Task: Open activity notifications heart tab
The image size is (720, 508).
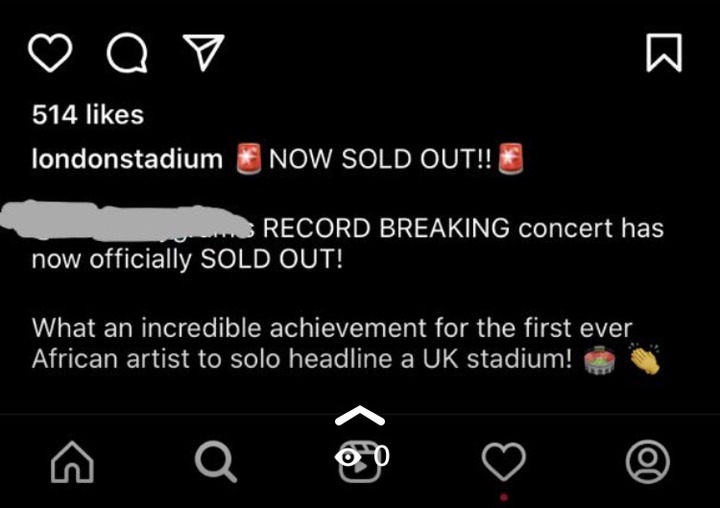Action: click(x=504, y=462)
